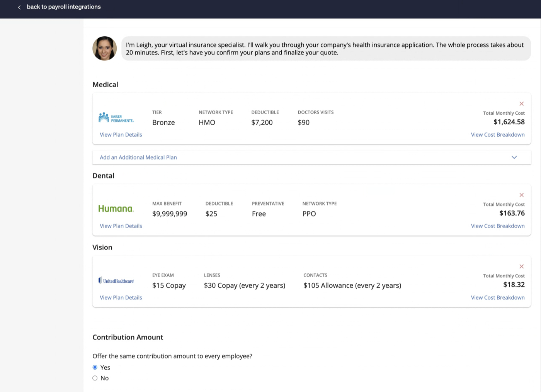
Task: View Plan Details for Kaiser medical plan
Action: (121, 135)
